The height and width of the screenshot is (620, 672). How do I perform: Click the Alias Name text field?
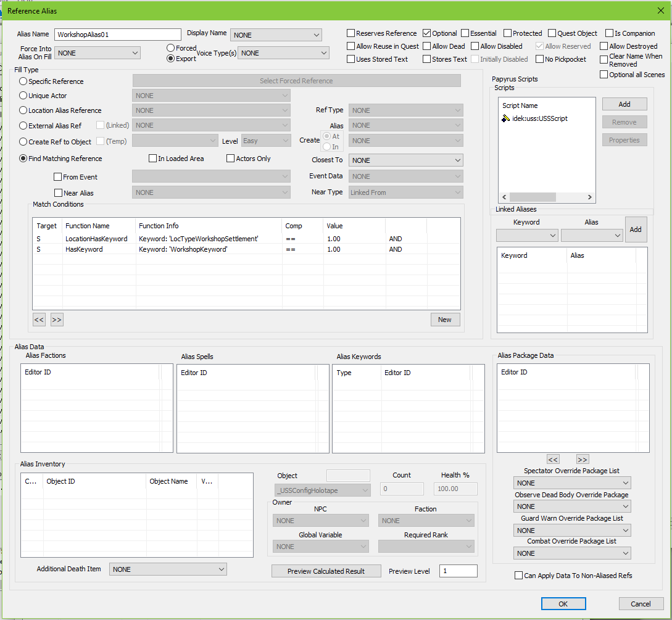click(117, 35)
